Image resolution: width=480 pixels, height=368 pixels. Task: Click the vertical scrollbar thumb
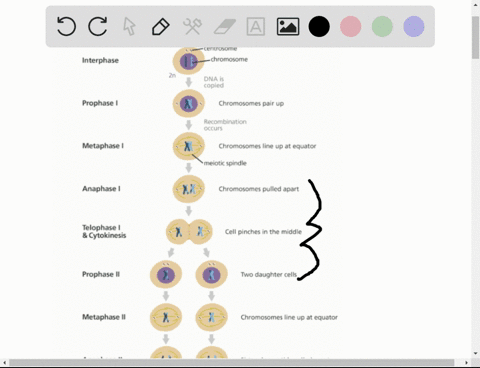click(475, 37)
